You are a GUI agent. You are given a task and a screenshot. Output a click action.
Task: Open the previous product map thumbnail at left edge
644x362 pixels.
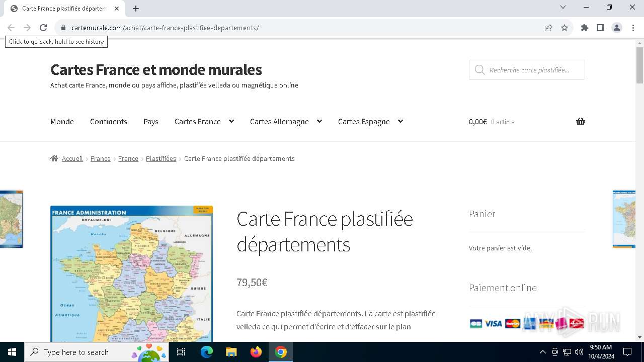click(x=11, y=219)
